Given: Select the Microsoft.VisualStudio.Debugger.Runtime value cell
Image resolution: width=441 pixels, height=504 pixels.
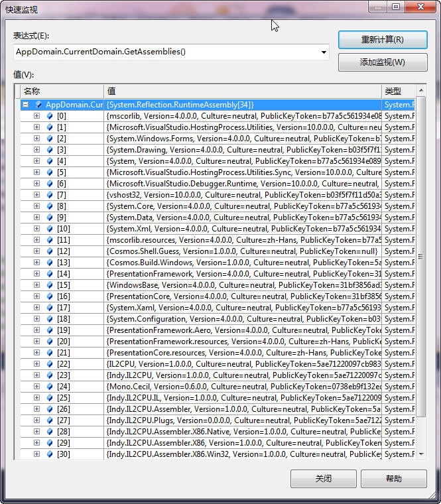Looking at the screenshot, I should click(243, 184).
